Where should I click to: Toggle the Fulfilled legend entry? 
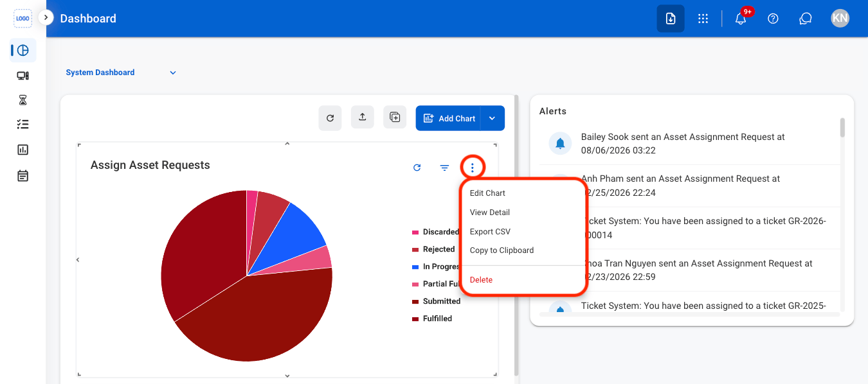(433, 319)
